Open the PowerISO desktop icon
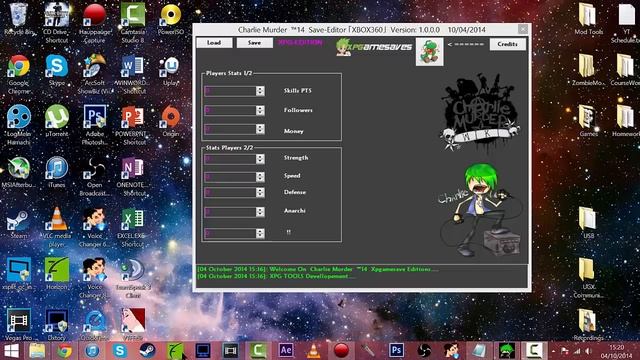Viewport: 640px width, 360px height. tap(171, 19)
